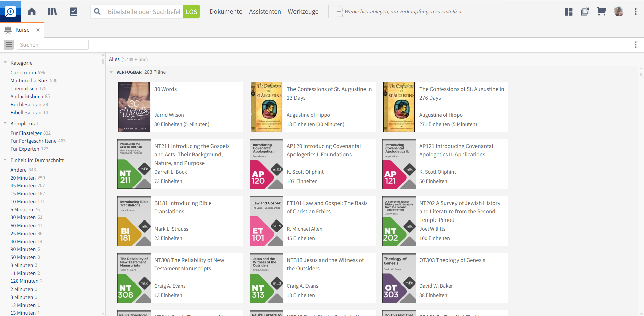
Task: Open the Assistenten menu
Action: click(265, 12)
